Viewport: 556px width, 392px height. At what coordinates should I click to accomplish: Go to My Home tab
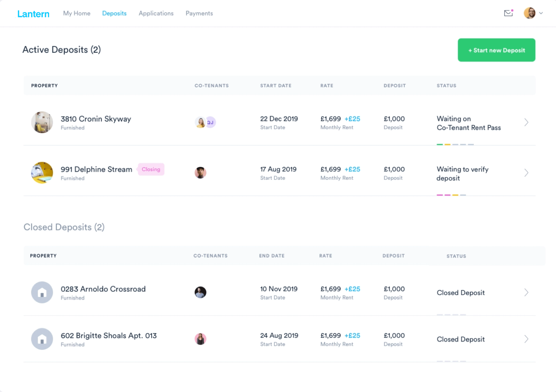(x=77, y=13)
